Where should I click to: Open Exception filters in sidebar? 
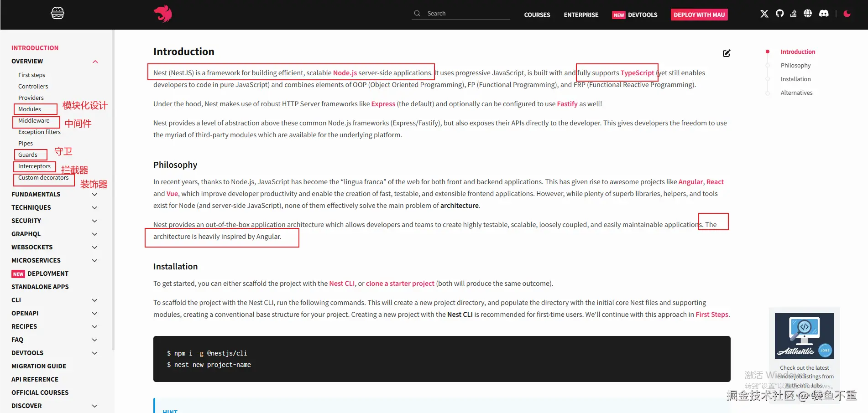(39, 132)
